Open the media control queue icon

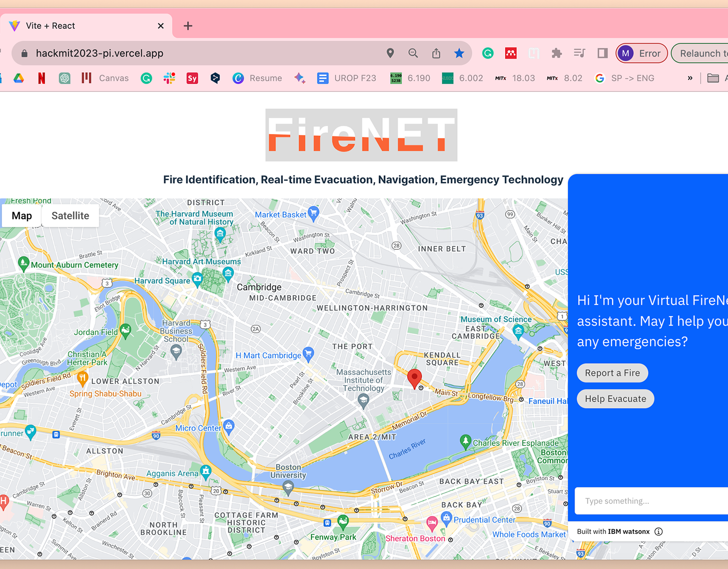(579, 53)
